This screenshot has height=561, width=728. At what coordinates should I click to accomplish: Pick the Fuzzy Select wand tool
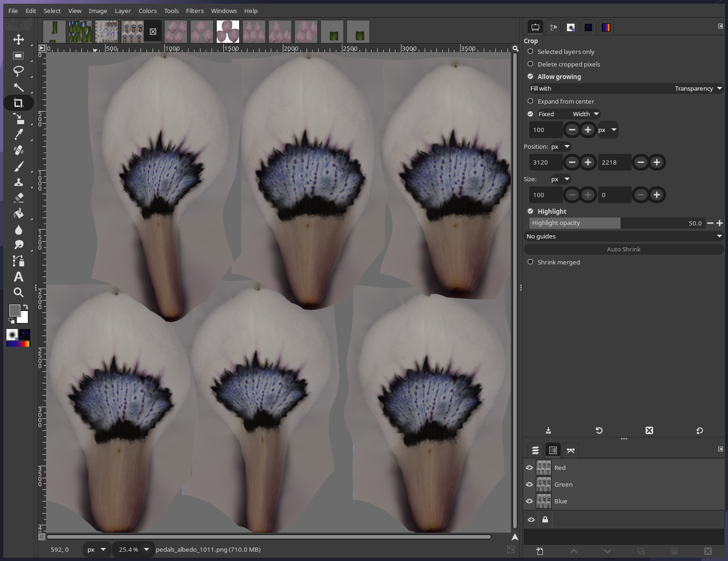click(x=19, y=87)
